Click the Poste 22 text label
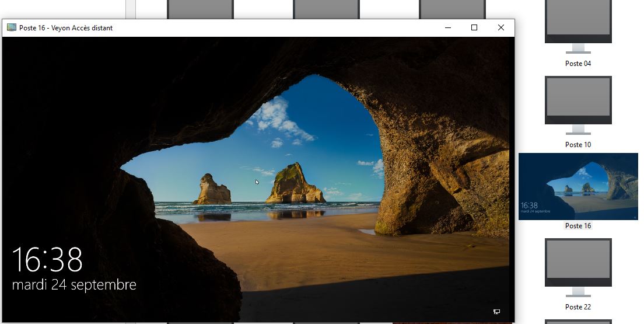Viewport: 644px width, 324px height. (578, 307)
